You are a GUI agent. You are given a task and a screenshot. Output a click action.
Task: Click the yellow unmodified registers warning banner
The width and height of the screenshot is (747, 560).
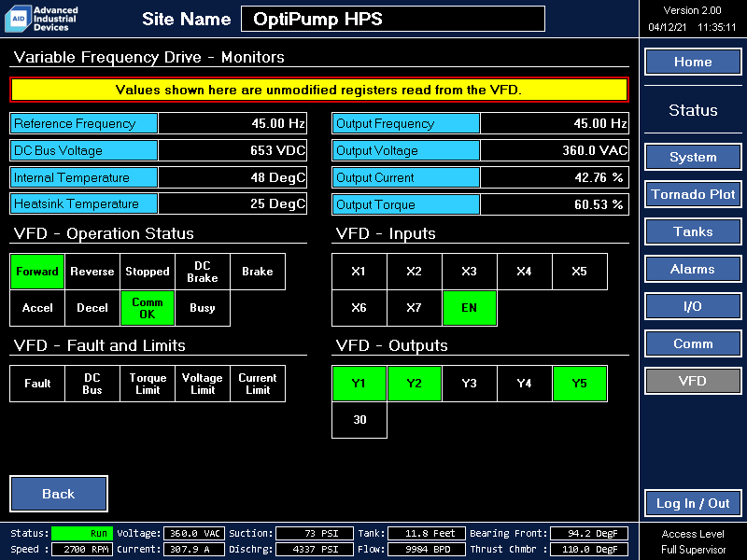click(319, 90)
